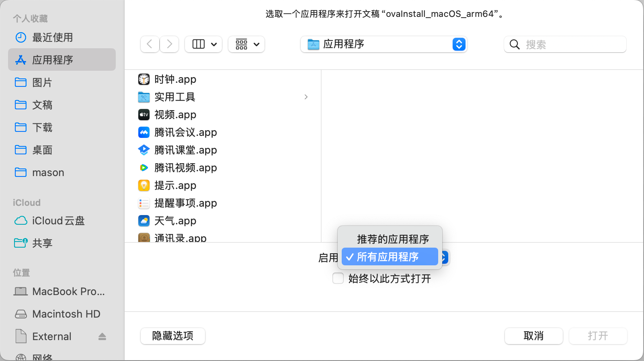
Task: Choose 推荐的应用程序 from the menu
Action: click(392, 239)
